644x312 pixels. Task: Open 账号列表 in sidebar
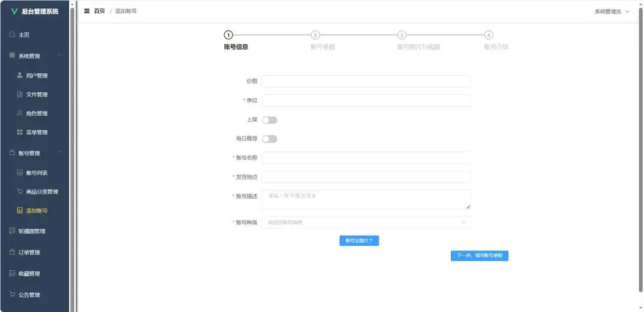(x=35, y=172)
